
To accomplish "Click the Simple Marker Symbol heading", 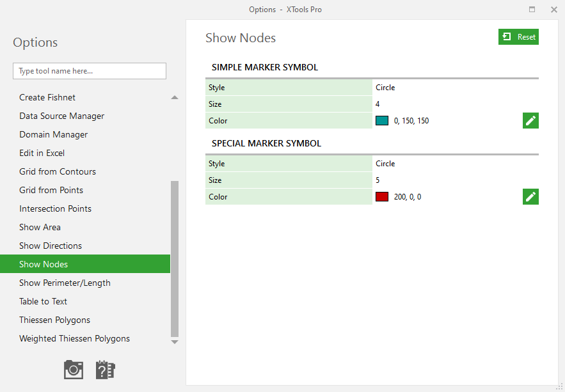I will pyautogui.click(x=265, y=67).
